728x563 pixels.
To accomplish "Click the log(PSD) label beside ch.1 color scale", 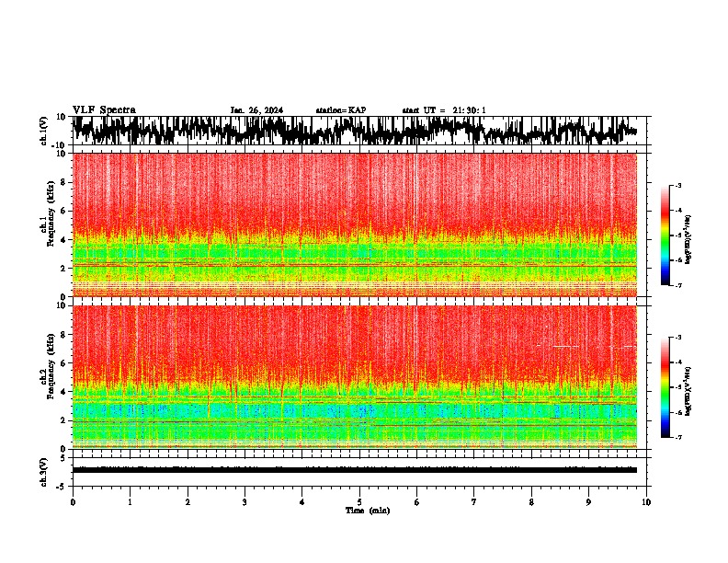I will tap(688, 239).
